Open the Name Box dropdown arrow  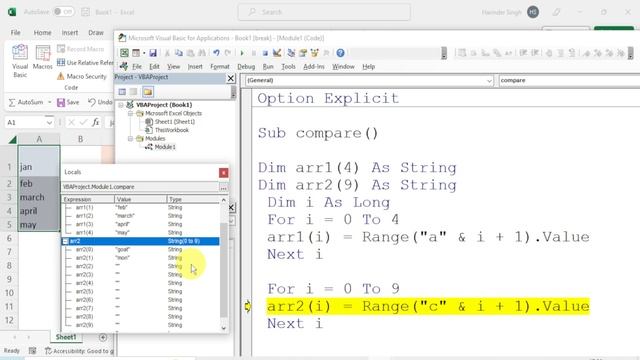[x=49, y=122]
